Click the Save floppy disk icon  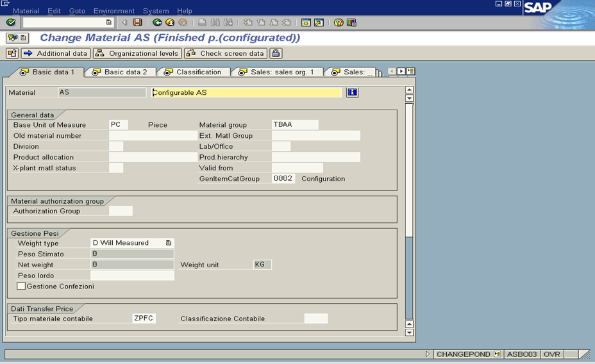coord(137,22)
